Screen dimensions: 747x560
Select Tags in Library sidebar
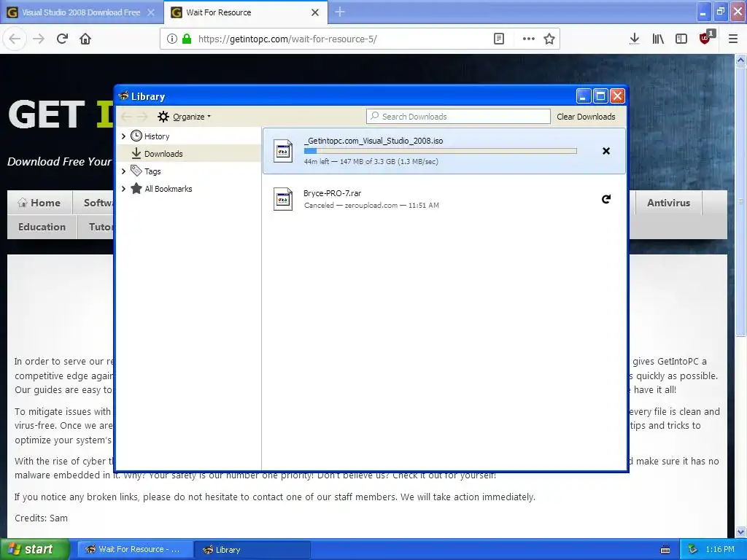click(152, 171)
